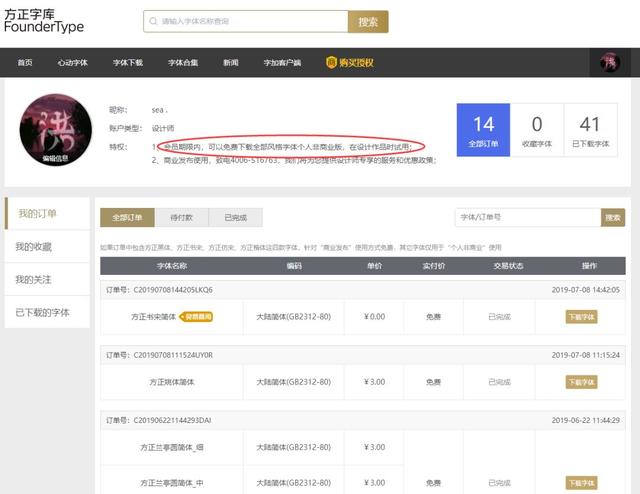Click 单价 column header
This screenshot has height=494, width=640.
pyautogui.click(x=375, y=266)
